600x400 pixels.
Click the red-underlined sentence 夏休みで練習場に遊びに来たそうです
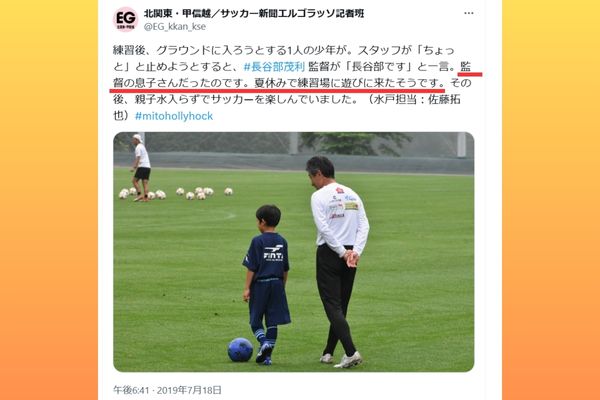350,83
